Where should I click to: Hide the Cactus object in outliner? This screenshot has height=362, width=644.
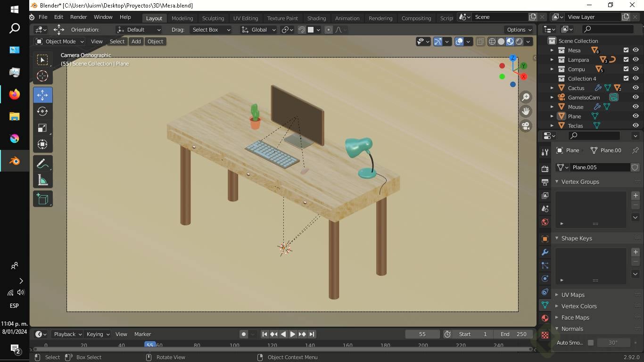636,88
